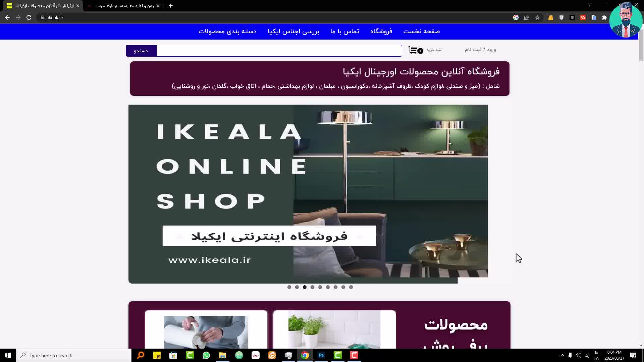This screenshot has height=362, width=644.
Task: Open the grey shield extension icon
Action: pos(561,17)
